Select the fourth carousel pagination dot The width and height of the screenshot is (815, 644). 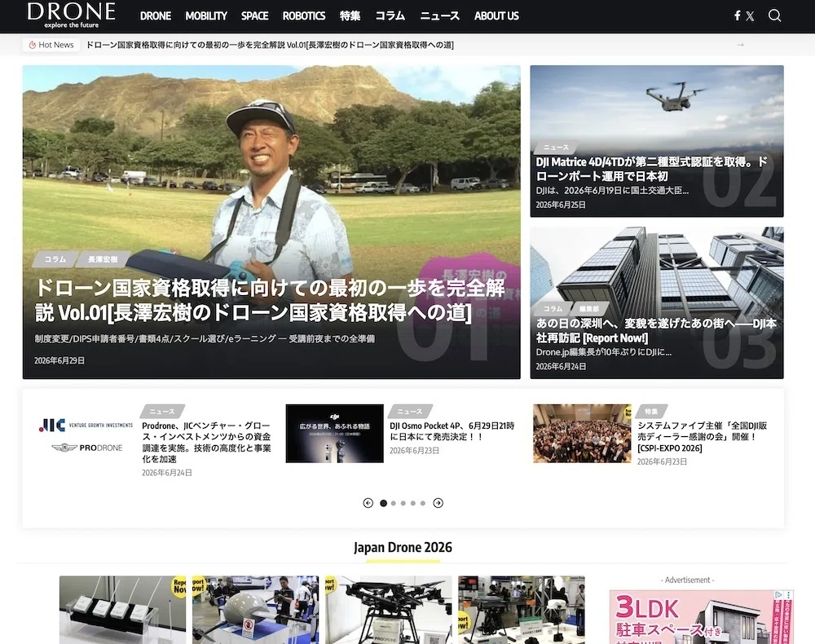[x=413, y=503]
